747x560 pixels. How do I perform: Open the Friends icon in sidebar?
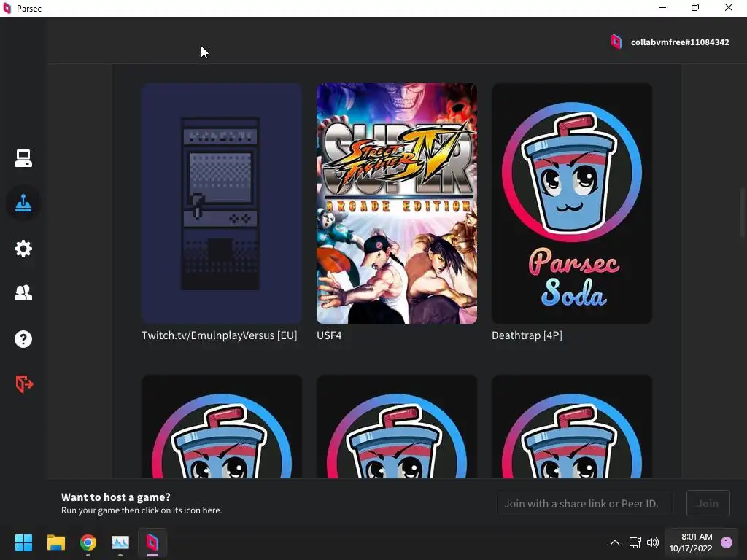click(23, 293)
